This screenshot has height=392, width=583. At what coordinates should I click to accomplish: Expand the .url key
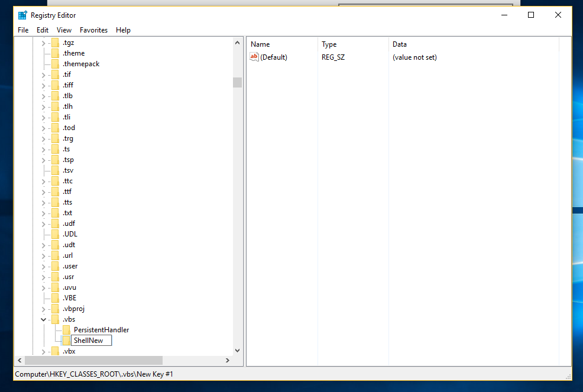click(x=44, y=256)
